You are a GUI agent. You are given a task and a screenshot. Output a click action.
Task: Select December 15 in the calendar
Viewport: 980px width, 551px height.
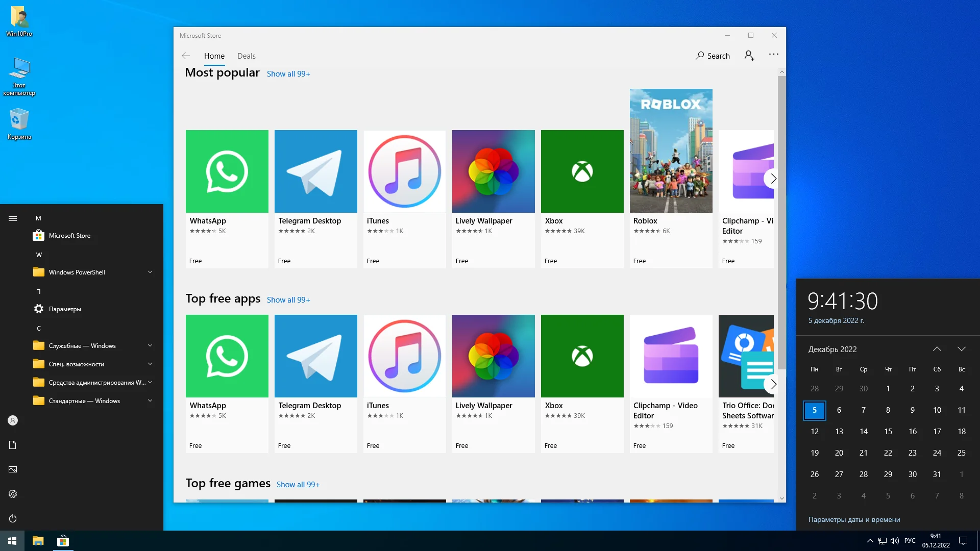point(888,432)
